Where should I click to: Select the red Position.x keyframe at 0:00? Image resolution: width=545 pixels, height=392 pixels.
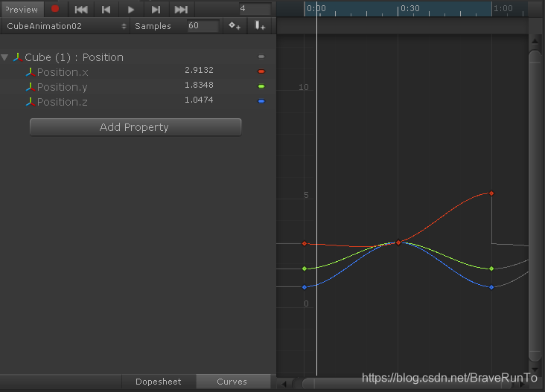(305, 244)
